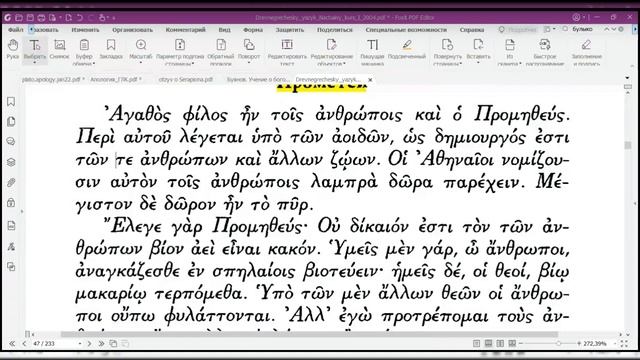The image size is (640, 360).
Task: Click the horizontal scrollbar thumb
Action: tap(309, 334)
